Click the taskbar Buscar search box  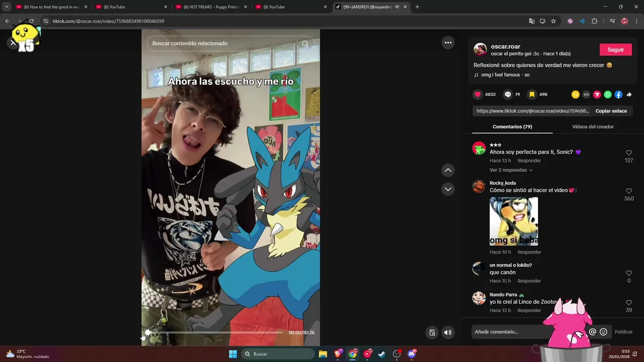pyautogui.click(x=278, y=354)
